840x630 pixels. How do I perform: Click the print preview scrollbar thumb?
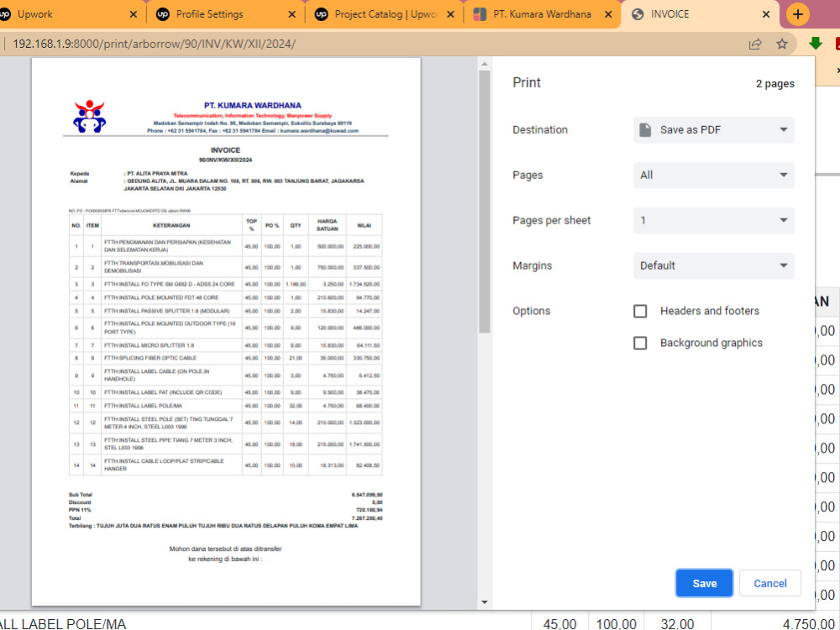tap(485, 202)
